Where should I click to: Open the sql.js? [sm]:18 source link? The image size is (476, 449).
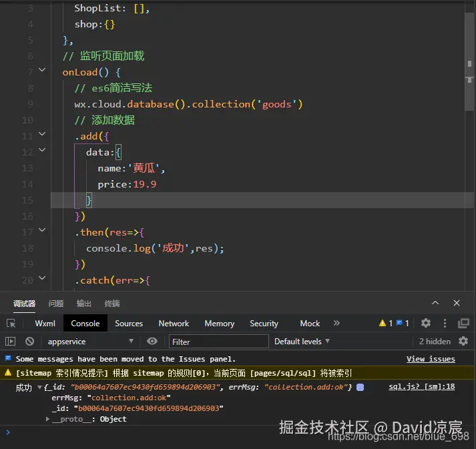pos(422,386)
